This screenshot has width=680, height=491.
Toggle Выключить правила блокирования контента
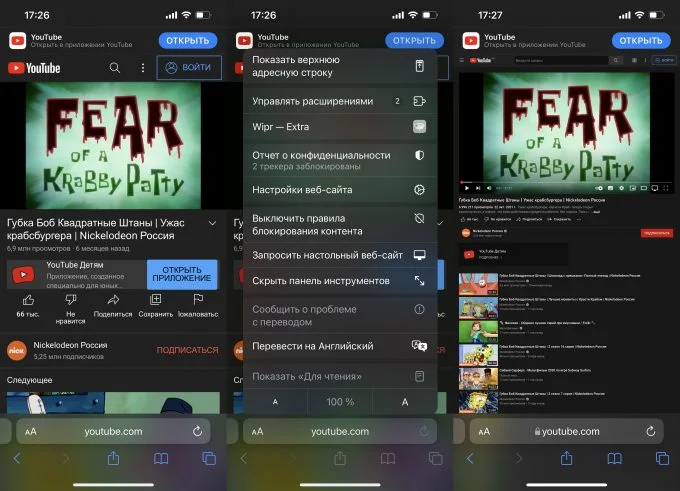click(x=340, y=225)
